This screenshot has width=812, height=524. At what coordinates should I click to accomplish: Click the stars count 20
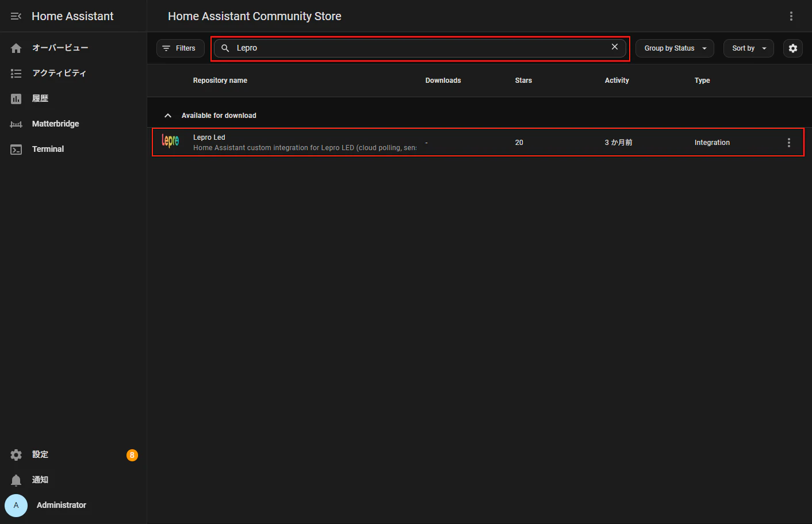point(519,143)
